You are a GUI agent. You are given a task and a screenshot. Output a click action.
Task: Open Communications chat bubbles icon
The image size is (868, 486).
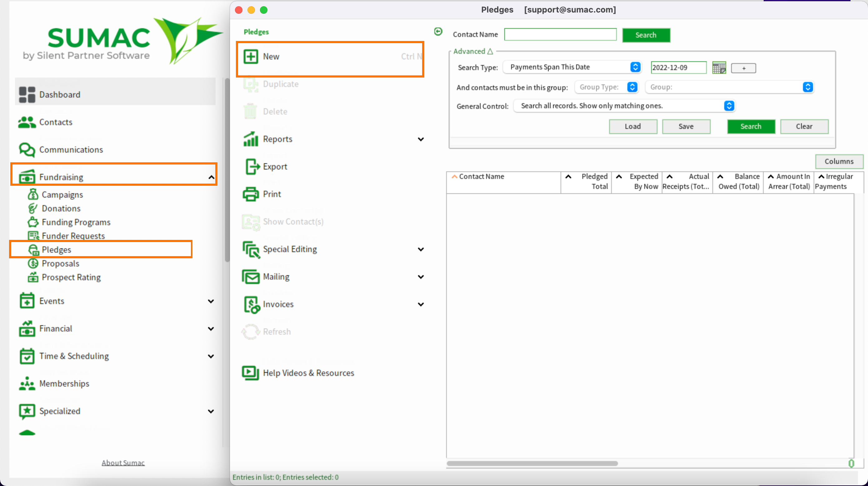click(27, 150)
